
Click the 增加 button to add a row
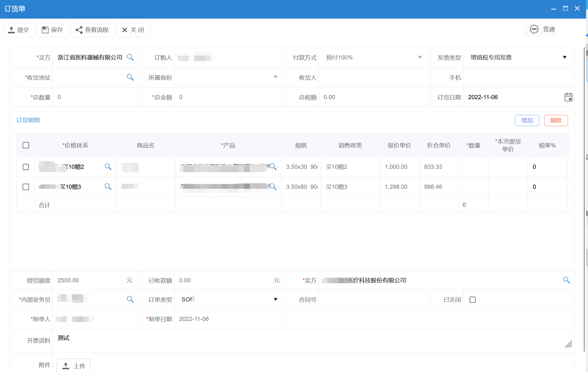527,120
